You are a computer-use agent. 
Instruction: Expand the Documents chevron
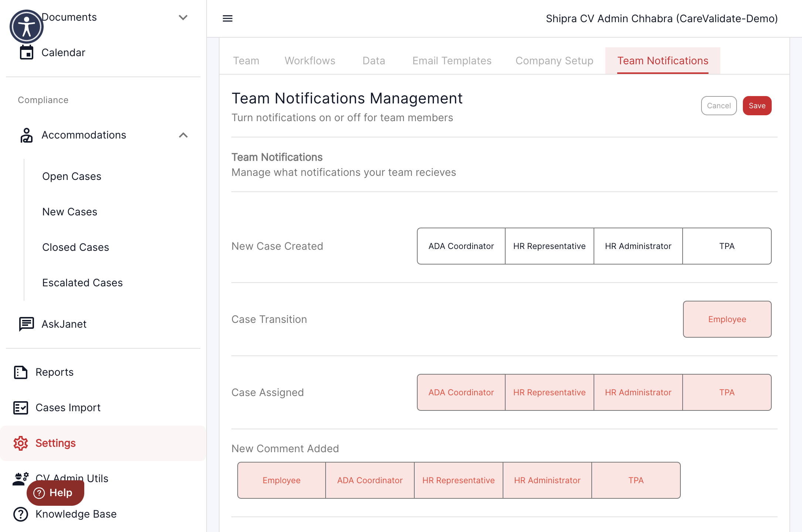(x=183, y=17)
